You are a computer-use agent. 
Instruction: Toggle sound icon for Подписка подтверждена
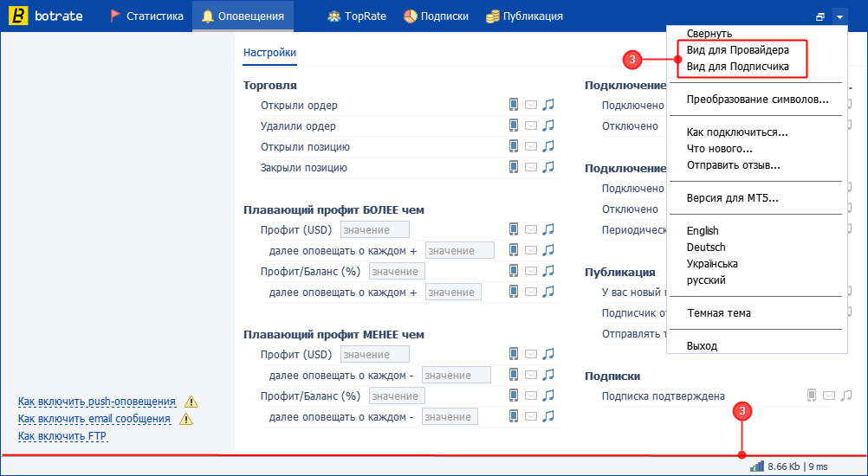(x=845, y=395)
